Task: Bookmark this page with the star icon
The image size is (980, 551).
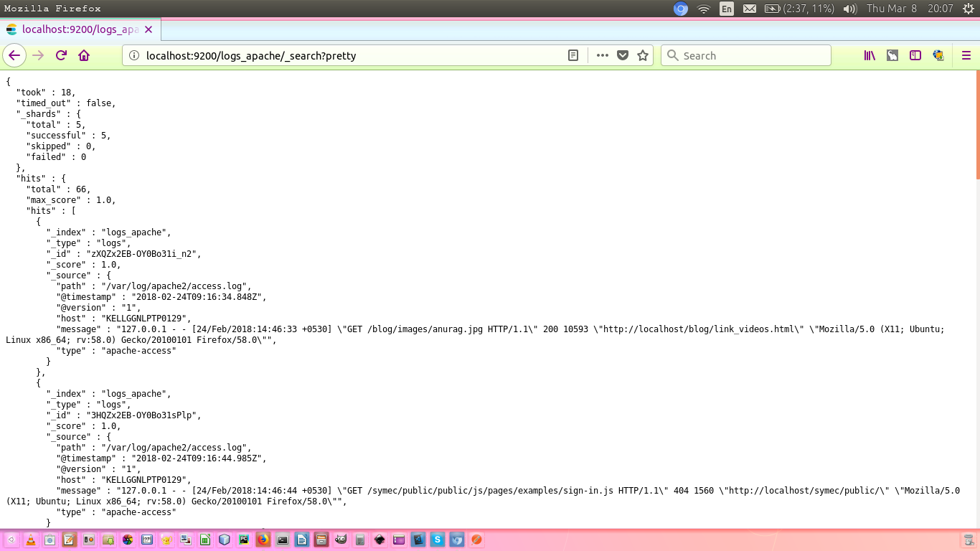Action: click(x=643, y=55)
